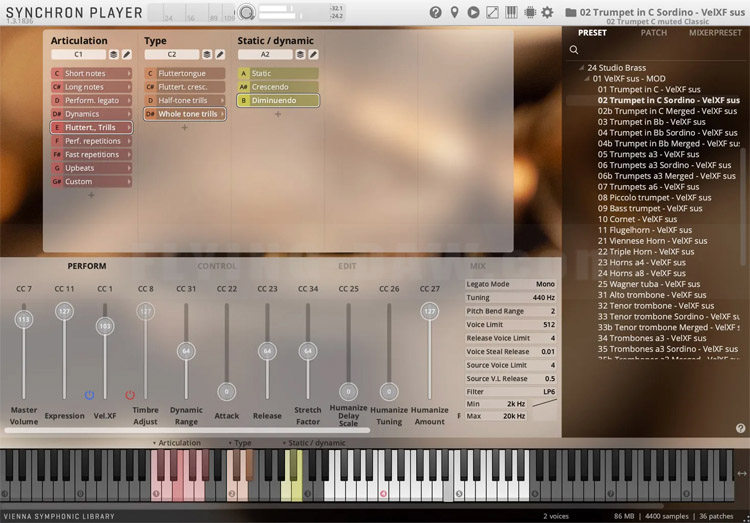Select Half-tone trills type
Viewport: 750px width, 523px height.
[185, 100]
